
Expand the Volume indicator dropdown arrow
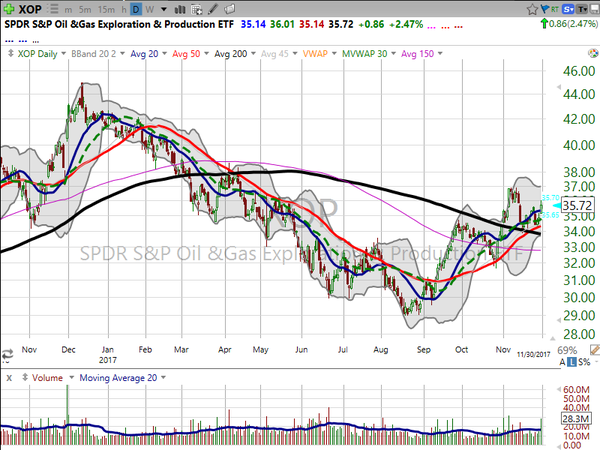71,378
